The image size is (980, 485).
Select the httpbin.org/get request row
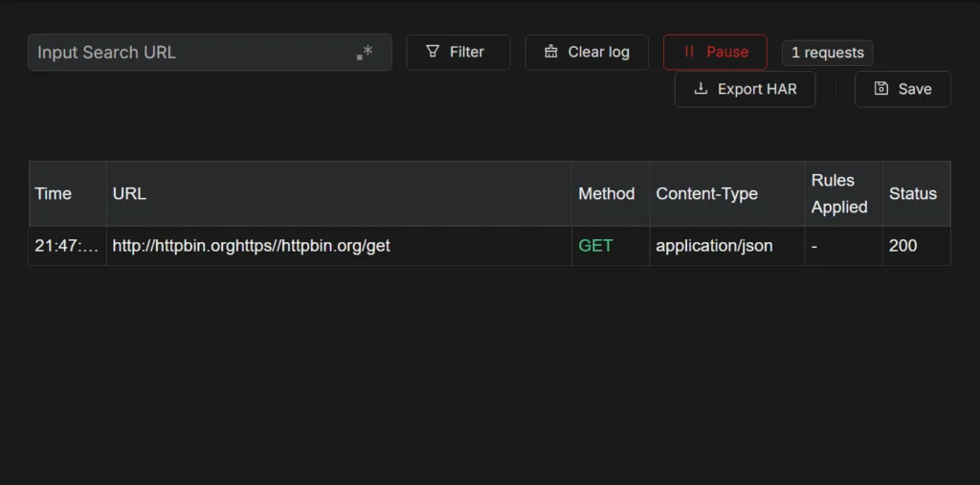[489, 246]
